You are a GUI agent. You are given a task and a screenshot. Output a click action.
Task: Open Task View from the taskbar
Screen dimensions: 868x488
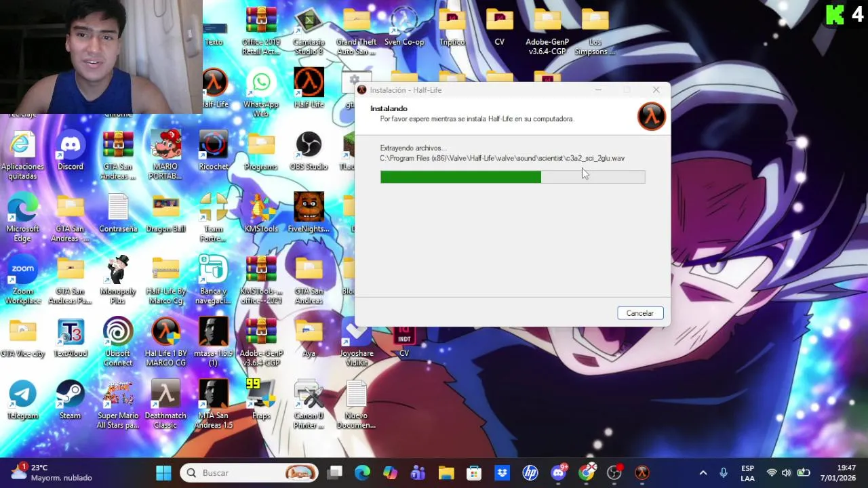pyautogui.click(x=335, y=472)
